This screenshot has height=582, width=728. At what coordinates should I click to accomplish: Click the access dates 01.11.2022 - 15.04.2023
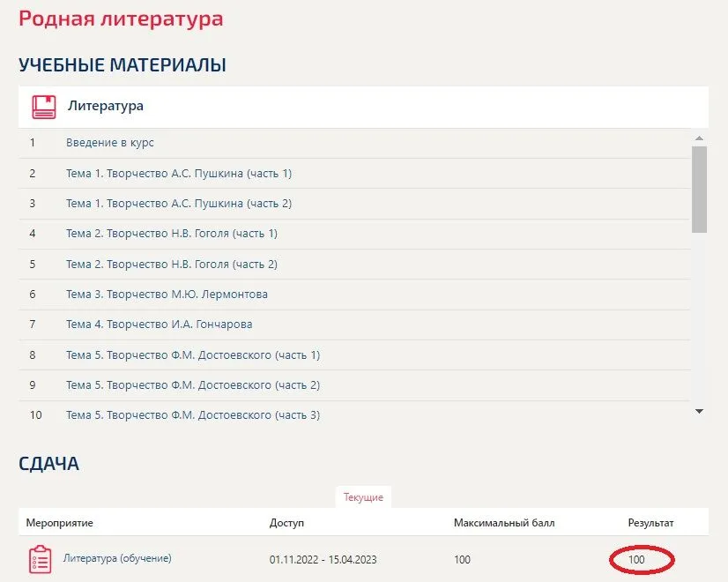(323, 560)
